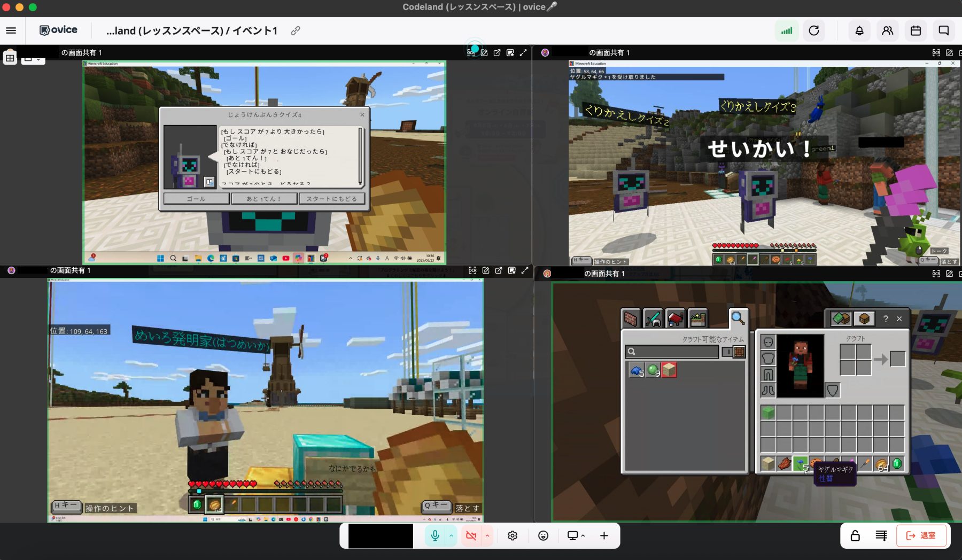Open the hamburger main menu

[x=11, y=30]
